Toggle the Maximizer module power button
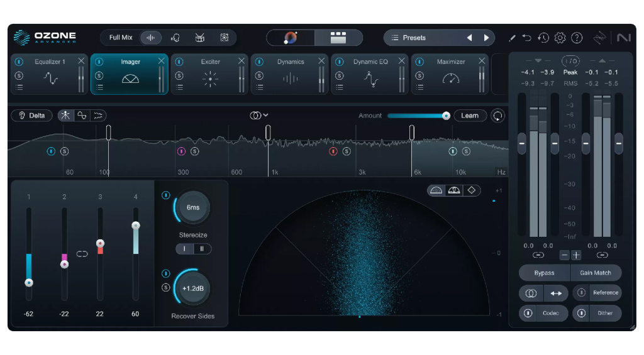 (x=419, y=62)
